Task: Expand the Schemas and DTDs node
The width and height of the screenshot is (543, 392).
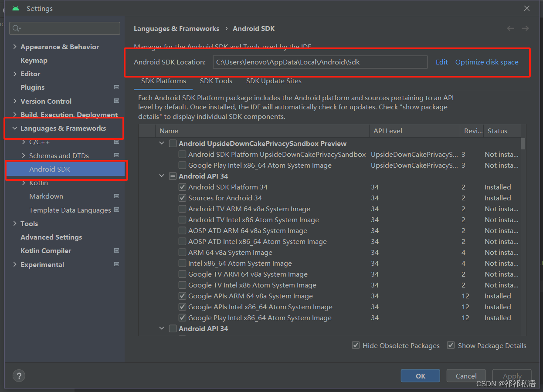Action: [24, 155]
